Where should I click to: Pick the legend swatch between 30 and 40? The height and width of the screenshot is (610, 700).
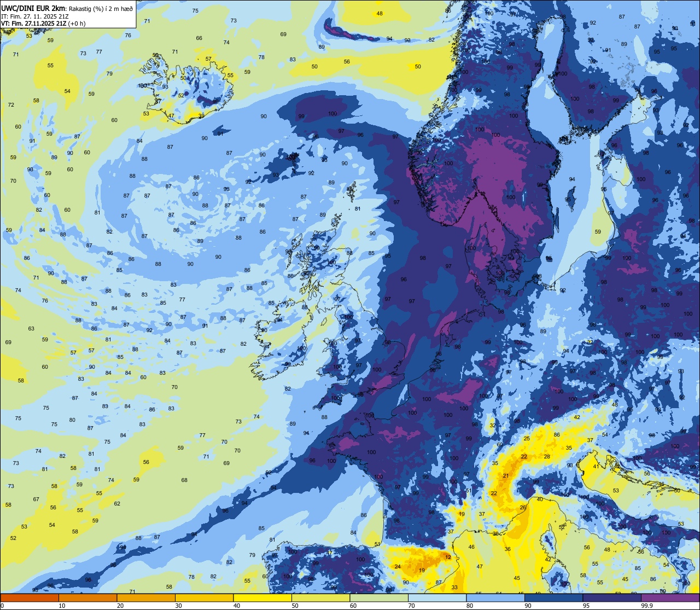(x=204, y=597)
